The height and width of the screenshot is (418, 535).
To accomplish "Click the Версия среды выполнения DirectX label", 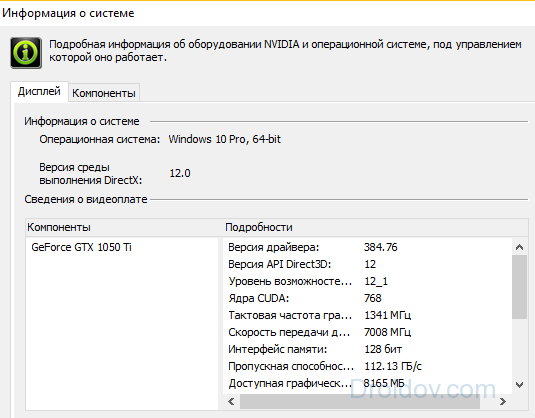I will (90, 174).
